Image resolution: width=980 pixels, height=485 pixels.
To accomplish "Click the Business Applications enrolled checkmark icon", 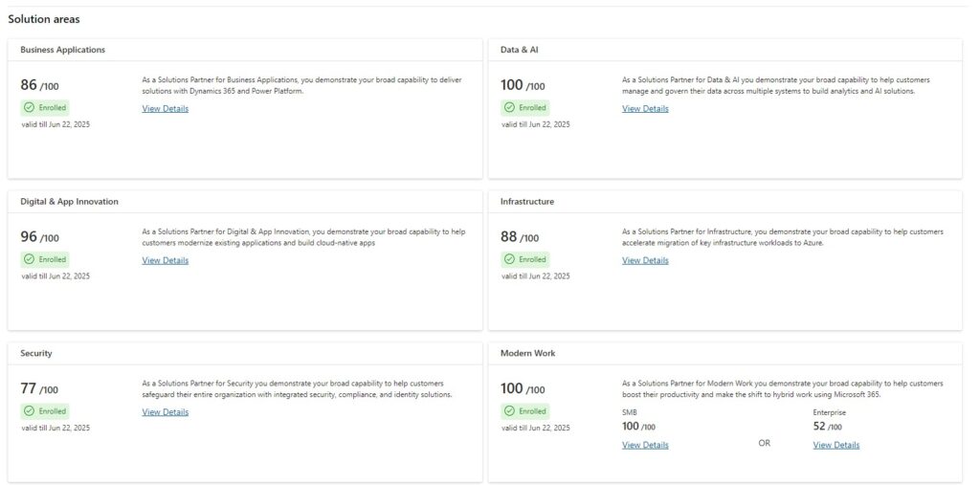I will pos(29,107).
